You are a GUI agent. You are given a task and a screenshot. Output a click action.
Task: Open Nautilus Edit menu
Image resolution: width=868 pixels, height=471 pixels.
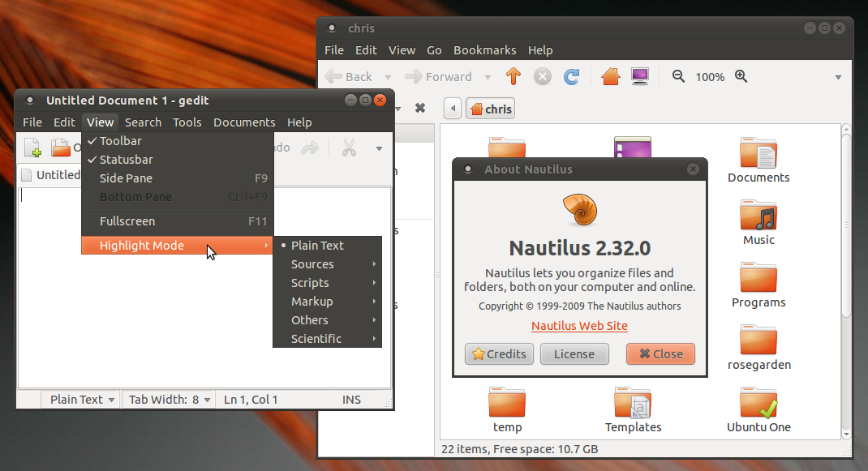366,50
